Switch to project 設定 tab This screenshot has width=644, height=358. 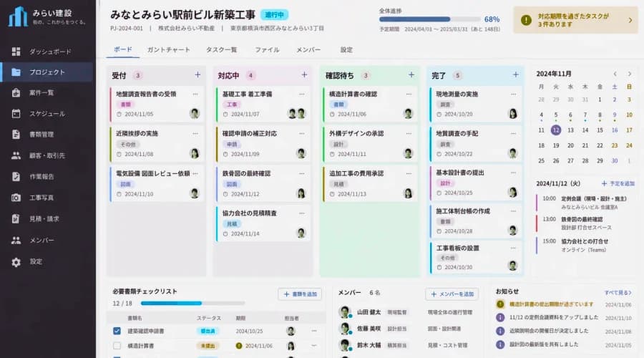click(346, 49)
